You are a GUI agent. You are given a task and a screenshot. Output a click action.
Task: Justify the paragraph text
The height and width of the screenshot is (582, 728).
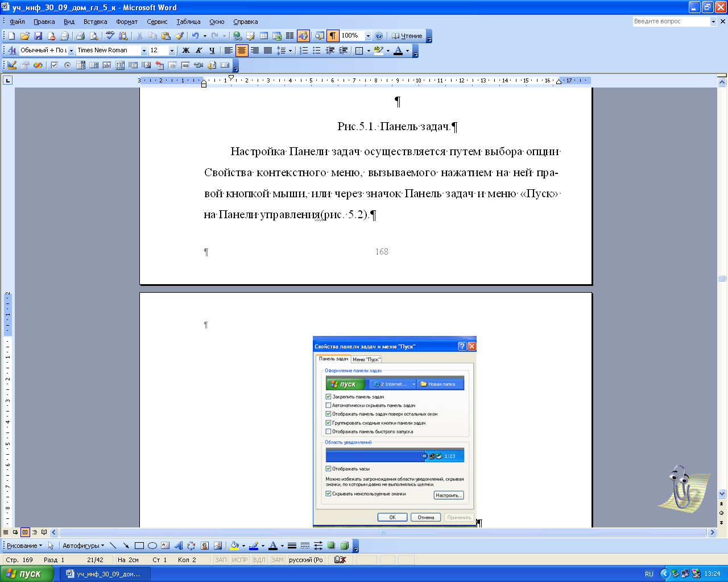(x=267, y=51)
